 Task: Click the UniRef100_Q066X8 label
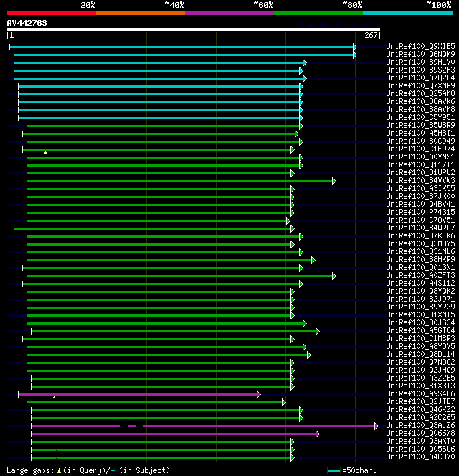coord(420,433)
